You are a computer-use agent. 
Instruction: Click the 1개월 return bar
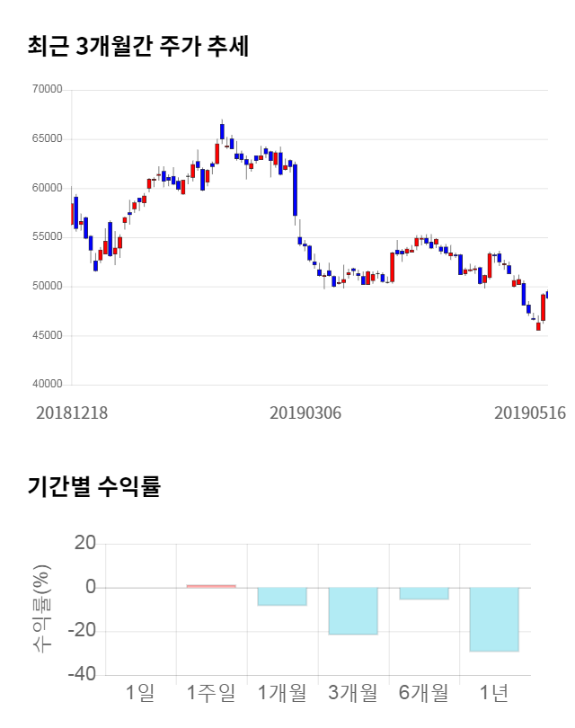click(282, 597)
